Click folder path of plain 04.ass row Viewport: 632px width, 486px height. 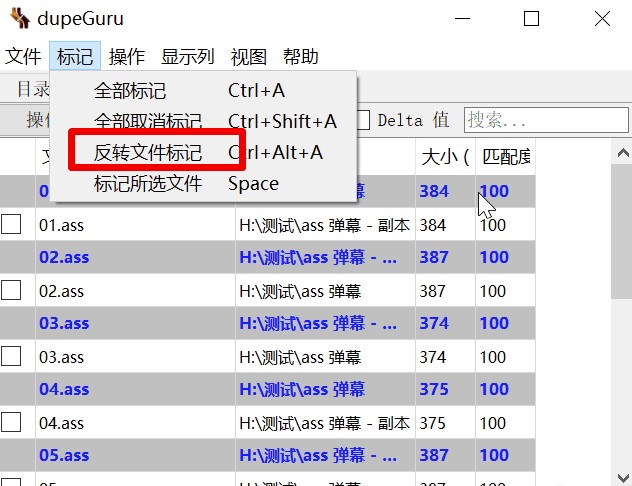324,424
